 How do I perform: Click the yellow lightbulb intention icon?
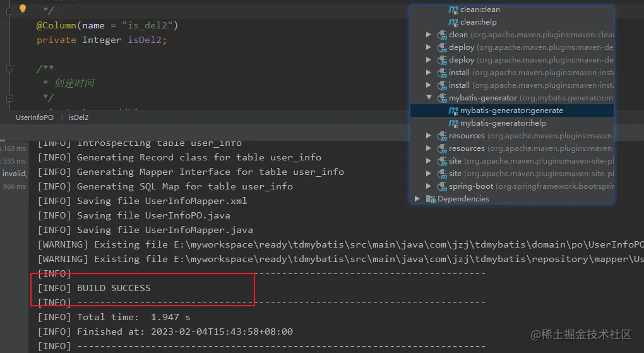[x=23, y=9]
